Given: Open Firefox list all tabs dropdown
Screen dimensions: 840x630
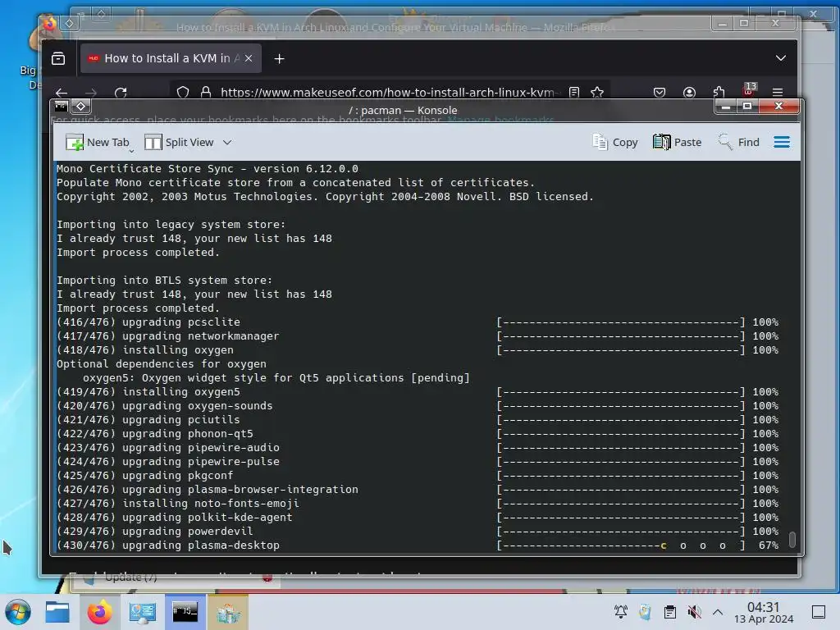Looking at the screenshot, I should pyautogui.click(x=781, y=58).
